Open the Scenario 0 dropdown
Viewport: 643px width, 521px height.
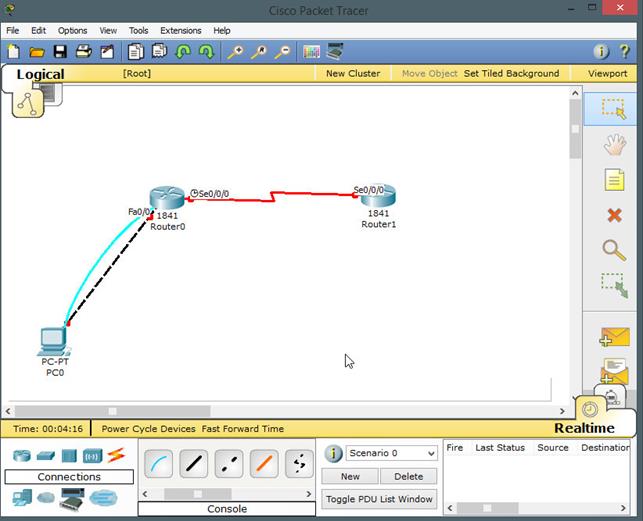[x=392, y=453]
